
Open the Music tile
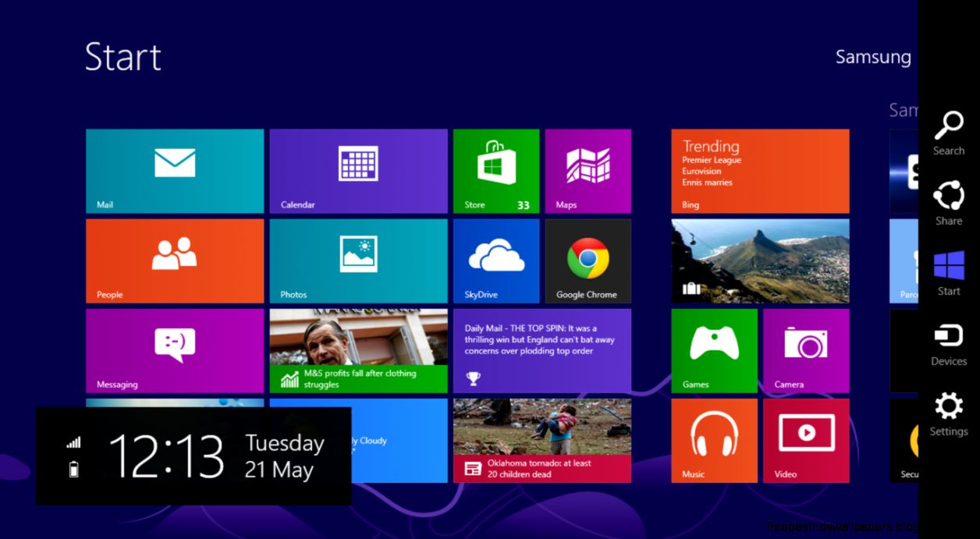[x=714, y=441]
